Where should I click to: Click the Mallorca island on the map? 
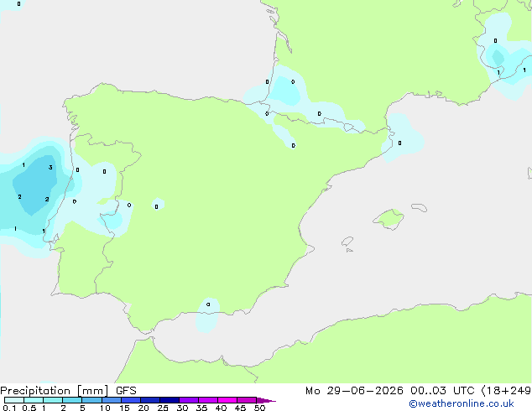[x=389, y=219]
